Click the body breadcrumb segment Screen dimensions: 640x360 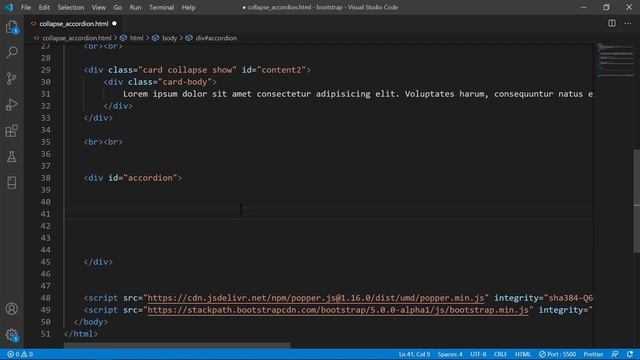pyautogui.click(x=169, y=38)
